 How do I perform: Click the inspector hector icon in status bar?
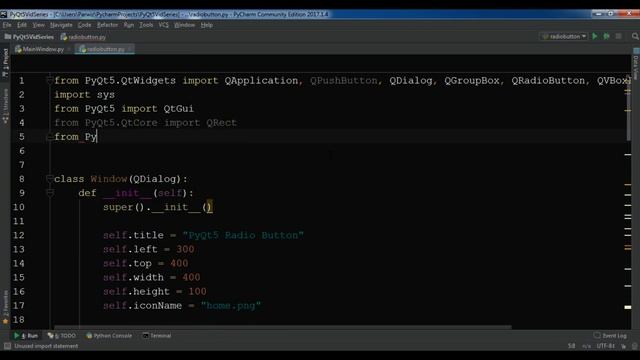pos(634,346)
